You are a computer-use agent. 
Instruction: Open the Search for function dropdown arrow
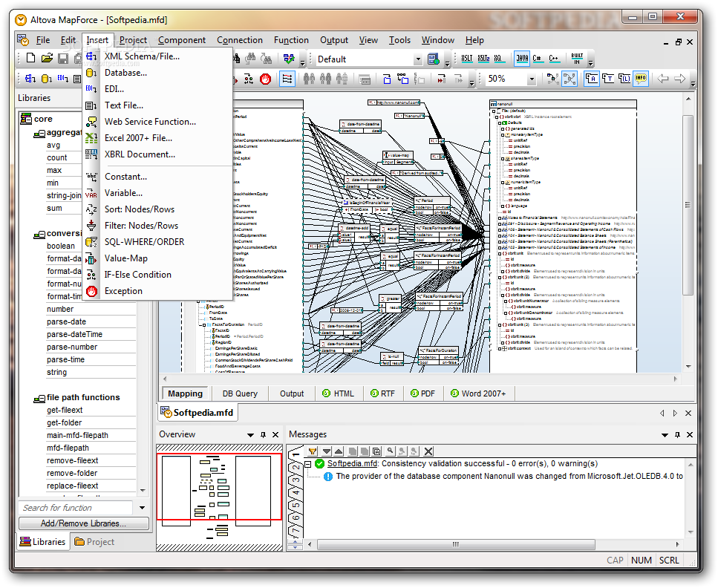tap(142, 508)
